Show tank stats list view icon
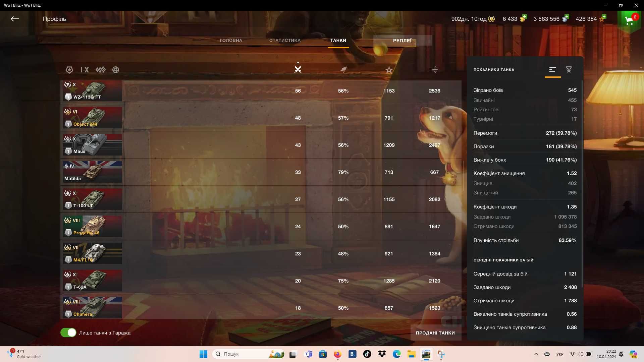The width and height of the screenshot is (644, 362). (x=552, y=70)
